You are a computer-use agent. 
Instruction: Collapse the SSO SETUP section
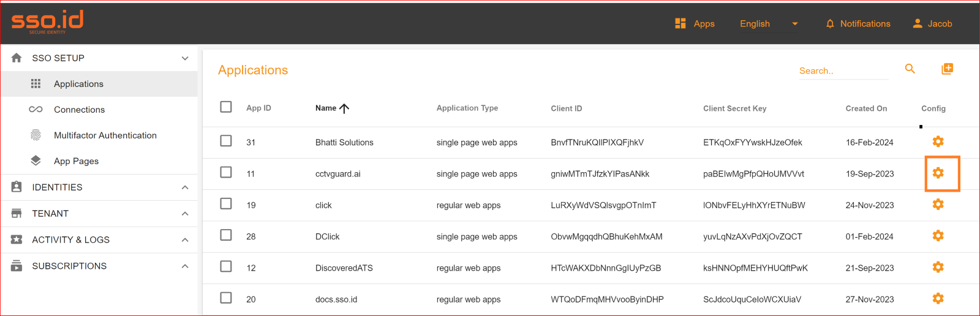[x=185, y=58]
